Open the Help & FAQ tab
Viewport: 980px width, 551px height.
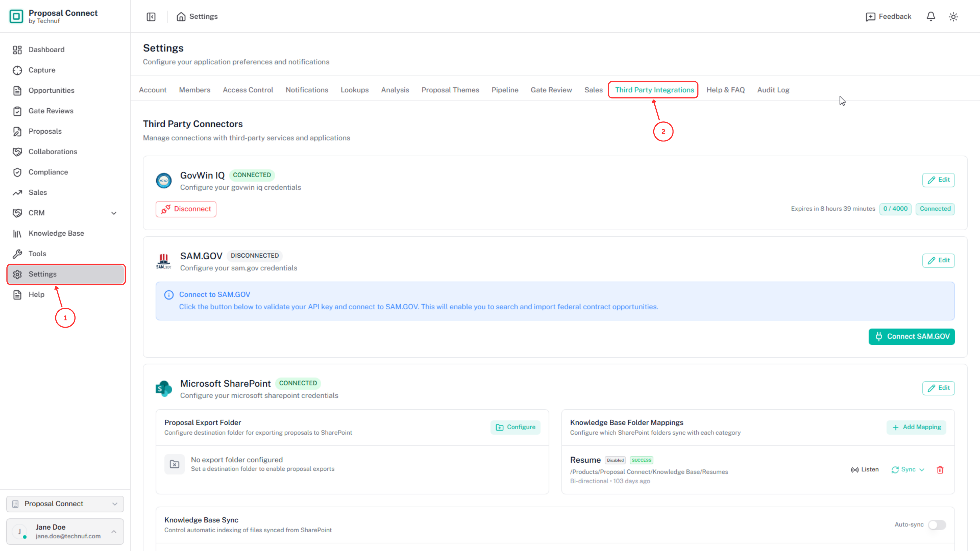[x=726, y=90]
